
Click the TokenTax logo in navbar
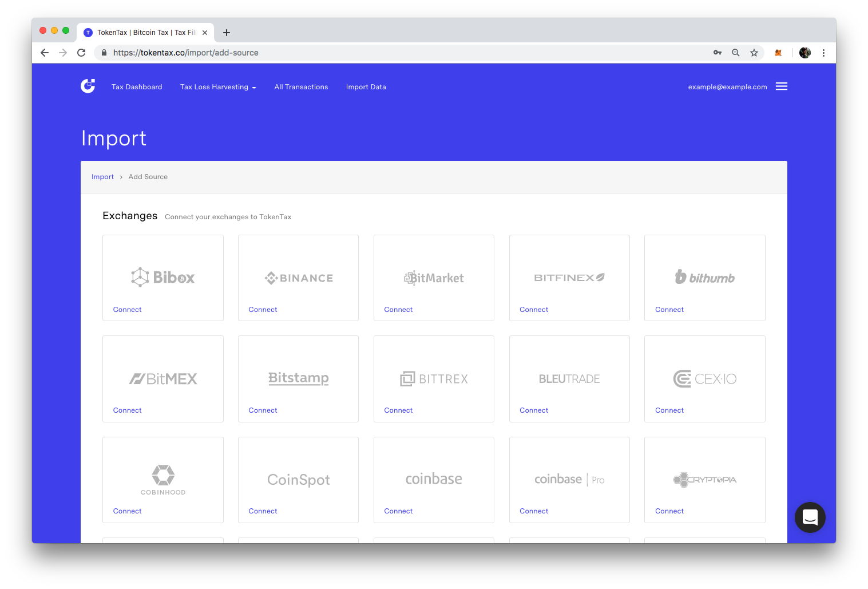click(88, 86)
